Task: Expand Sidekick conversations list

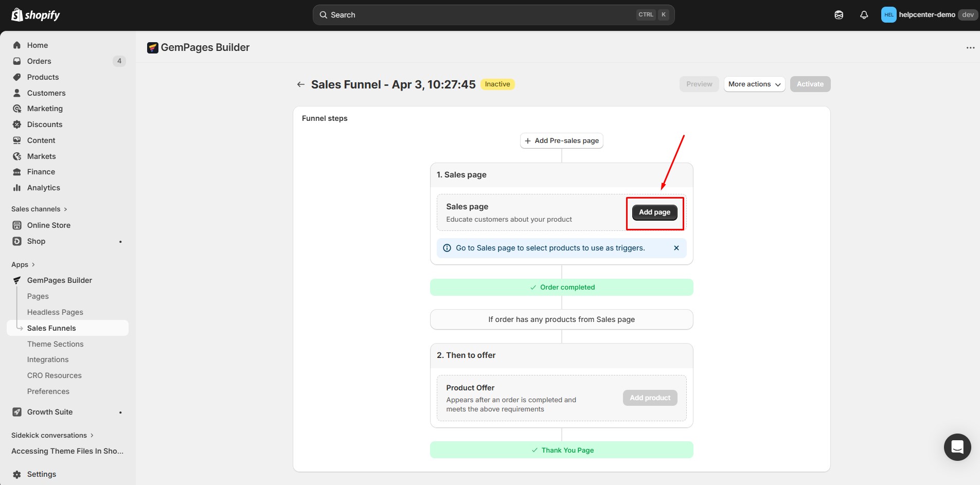Action: click(52, 435)
